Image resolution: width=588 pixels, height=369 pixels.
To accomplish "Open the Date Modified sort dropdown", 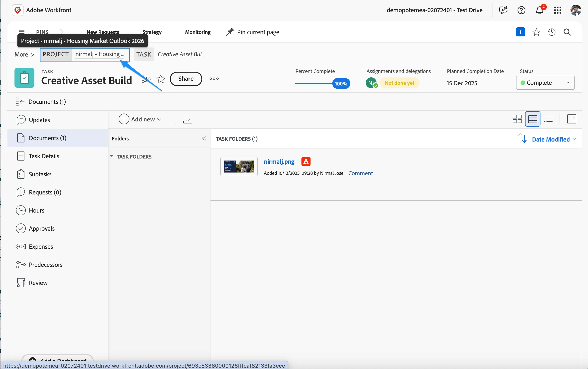I will pos(554,139).
